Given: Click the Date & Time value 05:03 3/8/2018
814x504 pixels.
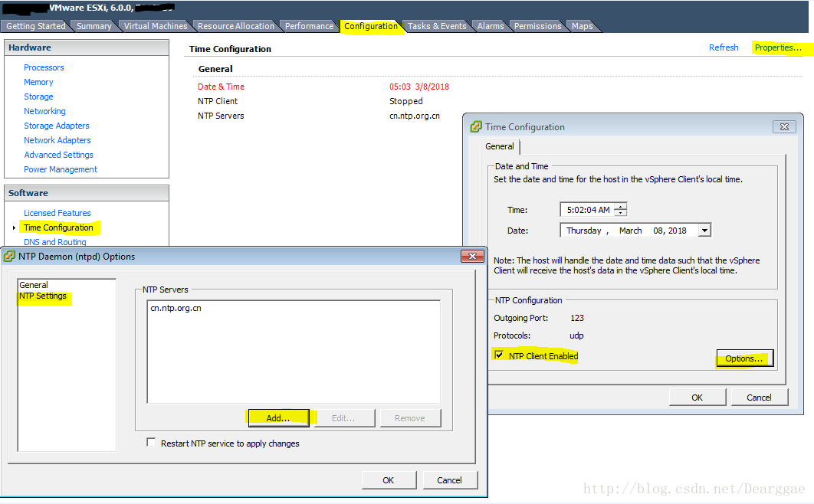Looking at the screenshot, I should [x=419, y=87].
